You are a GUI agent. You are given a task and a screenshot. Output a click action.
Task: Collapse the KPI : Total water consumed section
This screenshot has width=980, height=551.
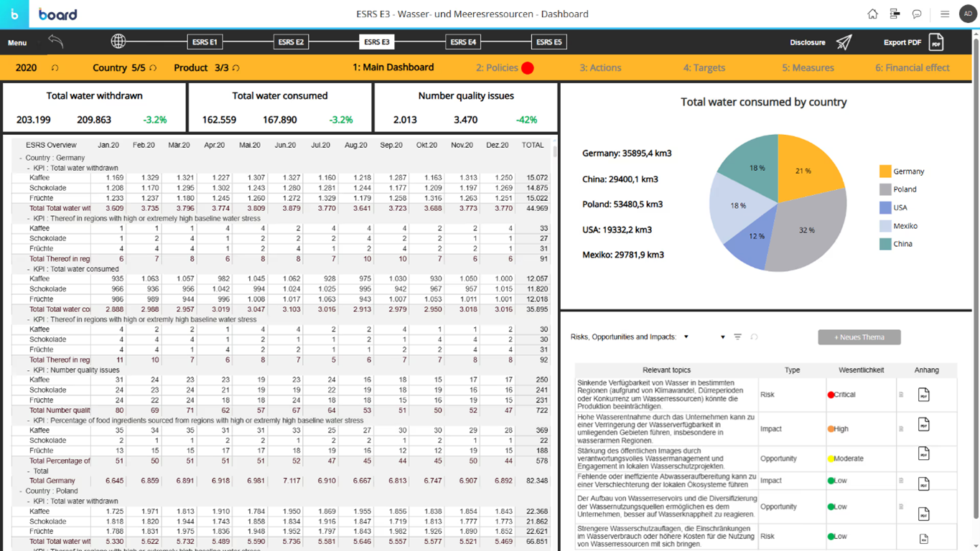coord(29,269)
